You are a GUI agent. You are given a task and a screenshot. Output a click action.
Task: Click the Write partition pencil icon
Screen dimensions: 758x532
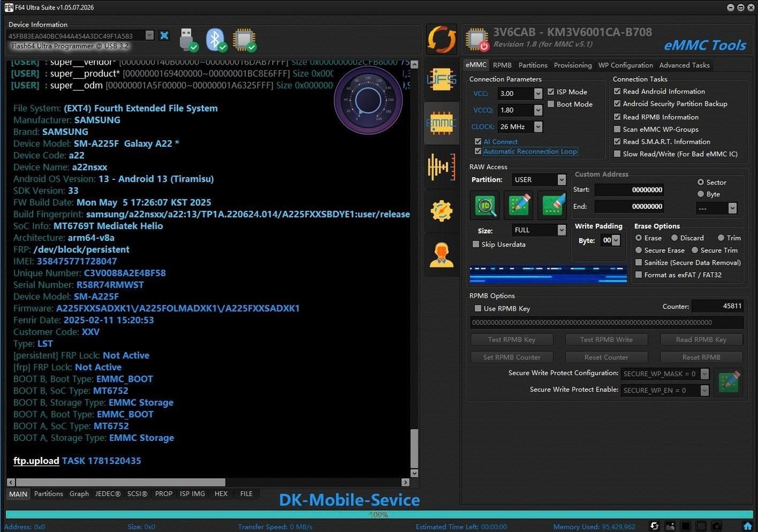[519, 205]
